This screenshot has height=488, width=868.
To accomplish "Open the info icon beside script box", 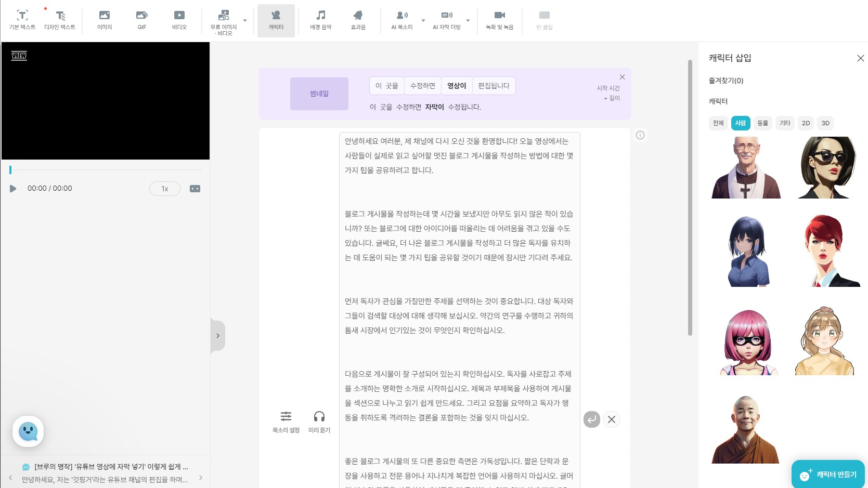I will pos(640,135).
